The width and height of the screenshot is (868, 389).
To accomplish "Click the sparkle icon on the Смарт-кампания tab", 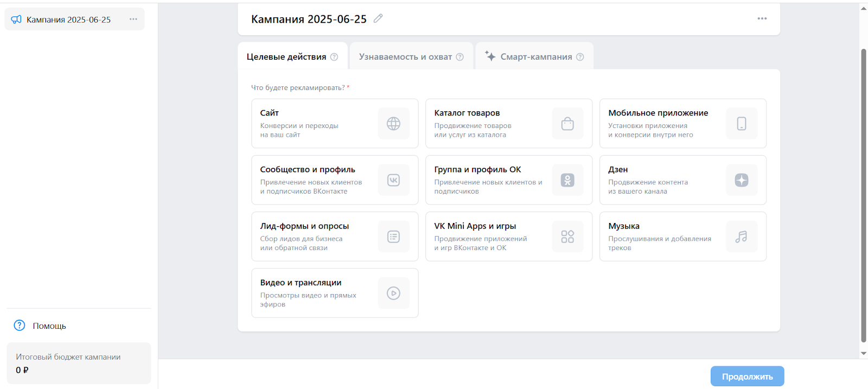I will point(490,56).
